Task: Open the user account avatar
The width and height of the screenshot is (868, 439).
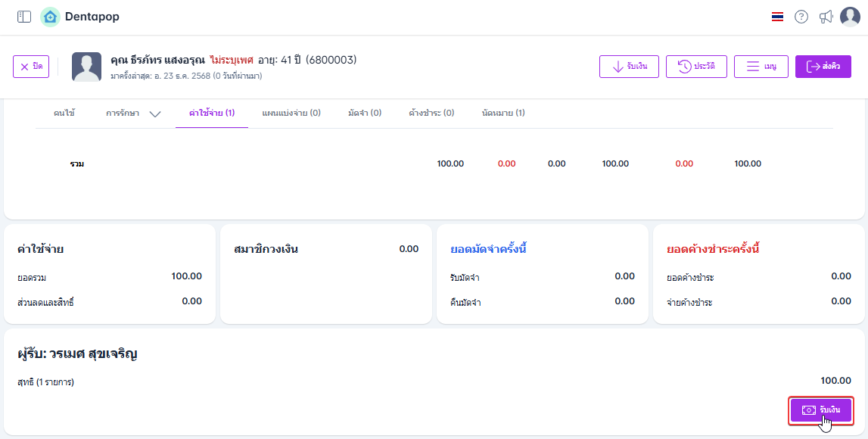Action: 850,17
